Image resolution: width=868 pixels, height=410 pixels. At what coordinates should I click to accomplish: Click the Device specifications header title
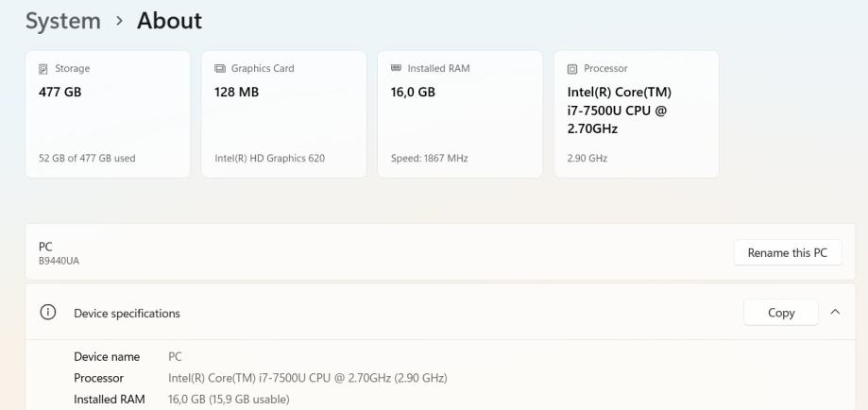(x=127, y=314)
